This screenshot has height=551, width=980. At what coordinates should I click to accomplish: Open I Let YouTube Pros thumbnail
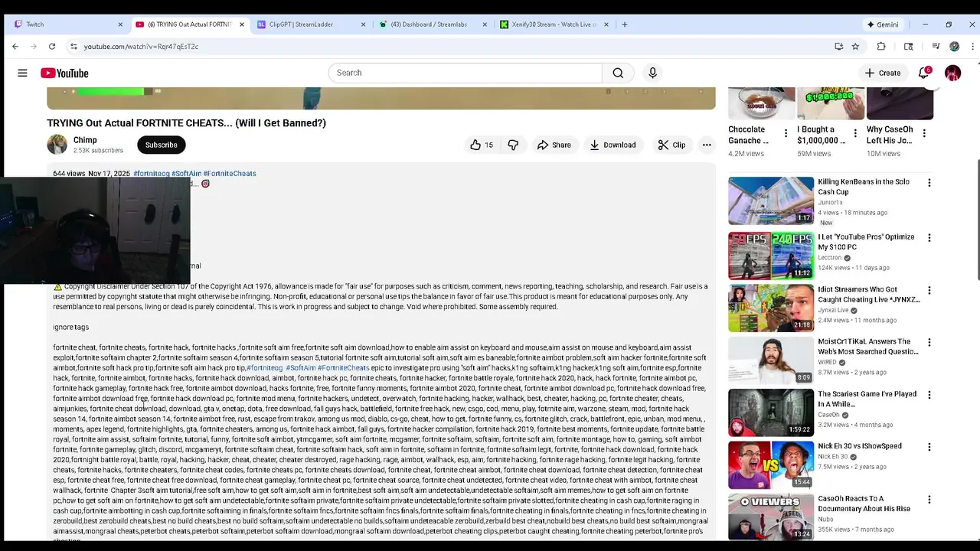771,256
